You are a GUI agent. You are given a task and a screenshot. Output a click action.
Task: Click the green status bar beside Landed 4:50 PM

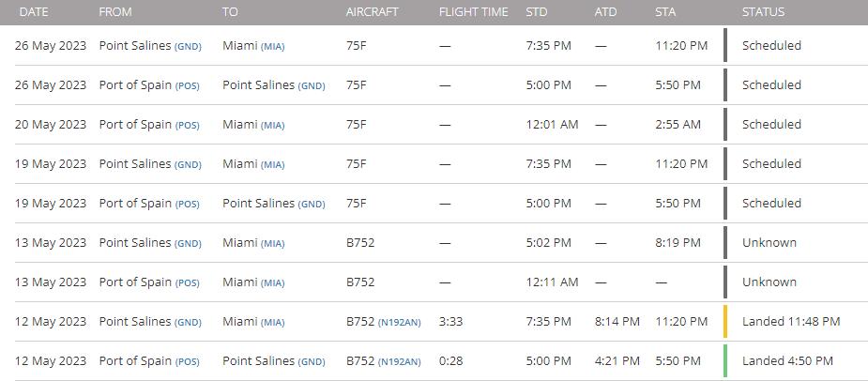click(725, 360)
